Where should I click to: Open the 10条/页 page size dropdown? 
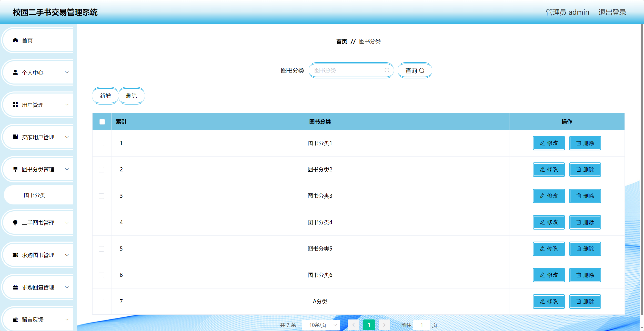(321, 325)
